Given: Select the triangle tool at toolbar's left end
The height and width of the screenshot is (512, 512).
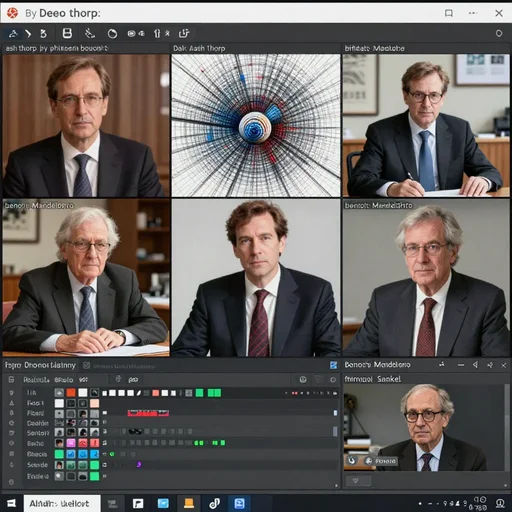Looking at the screenshot, I should (x=13, y=33).
